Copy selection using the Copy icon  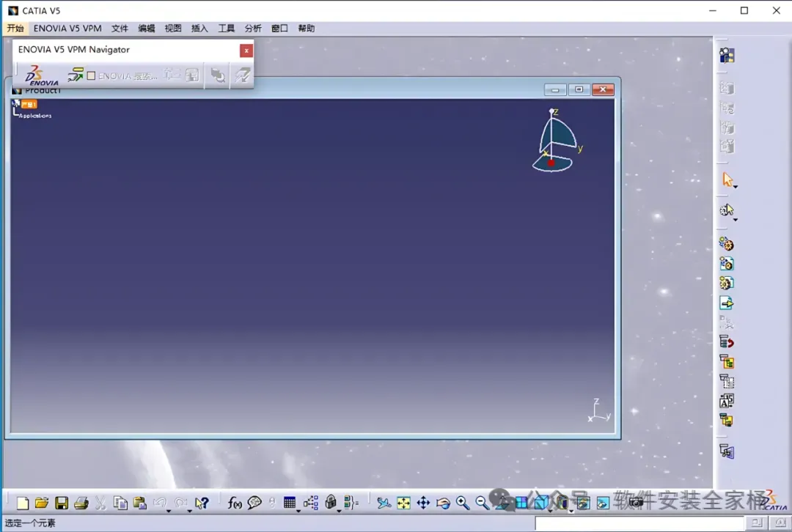[x=120, y=503]
